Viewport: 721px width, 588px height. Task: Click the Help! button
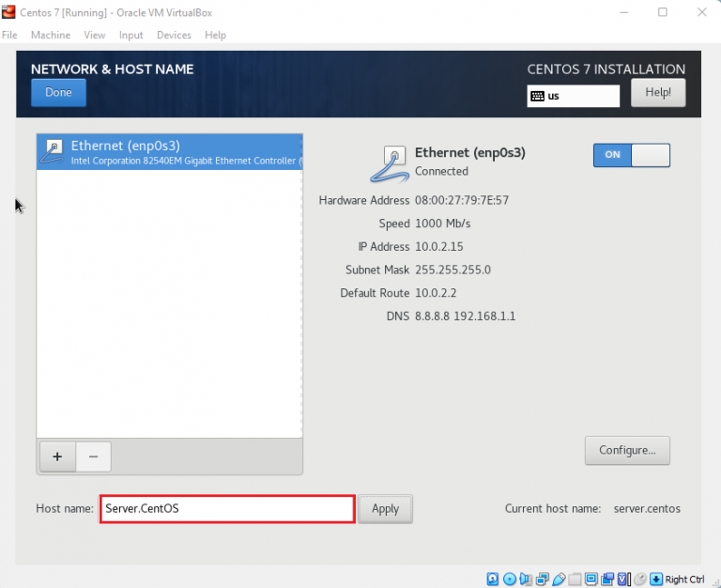pos(658,92)
